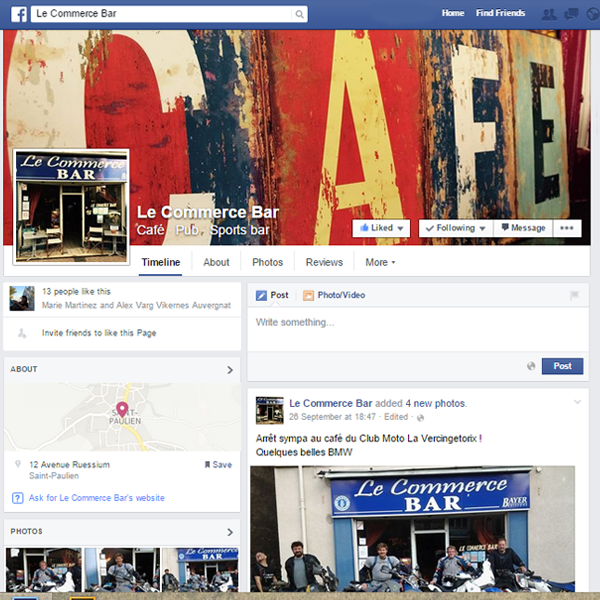Click the Message button

[523, 228]
